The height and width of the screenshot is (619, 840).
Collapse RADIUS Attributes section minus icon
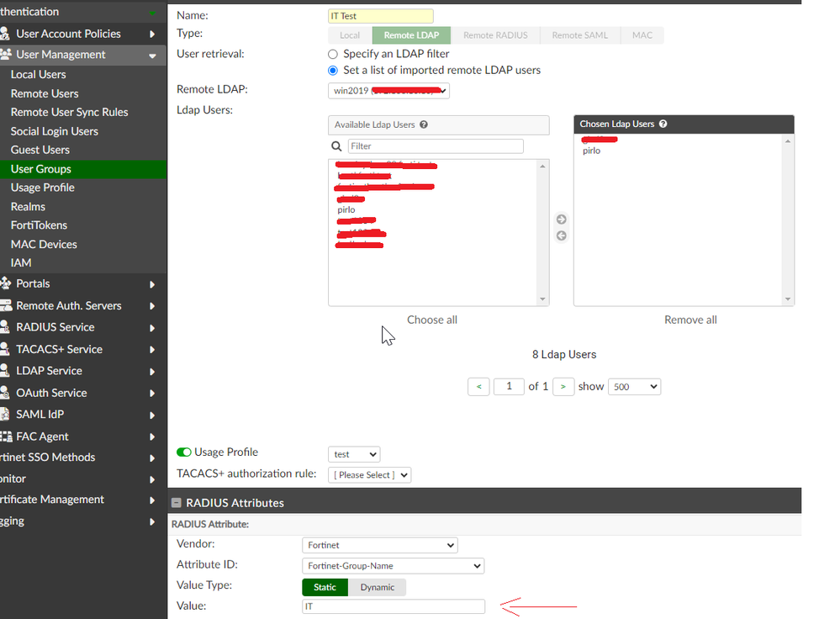[x=176, y=503]
